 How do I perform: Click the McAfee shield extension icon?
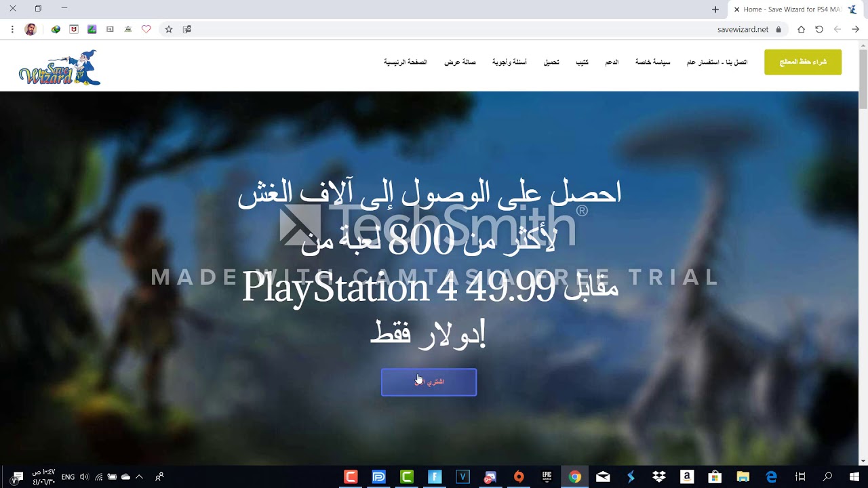74,29
